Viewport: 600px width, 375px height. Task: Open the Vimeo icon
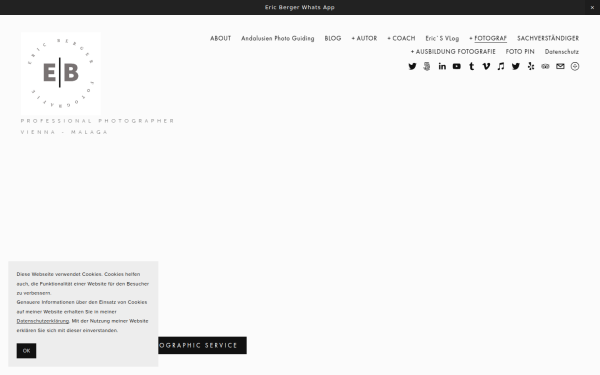[x=486, y=66]
